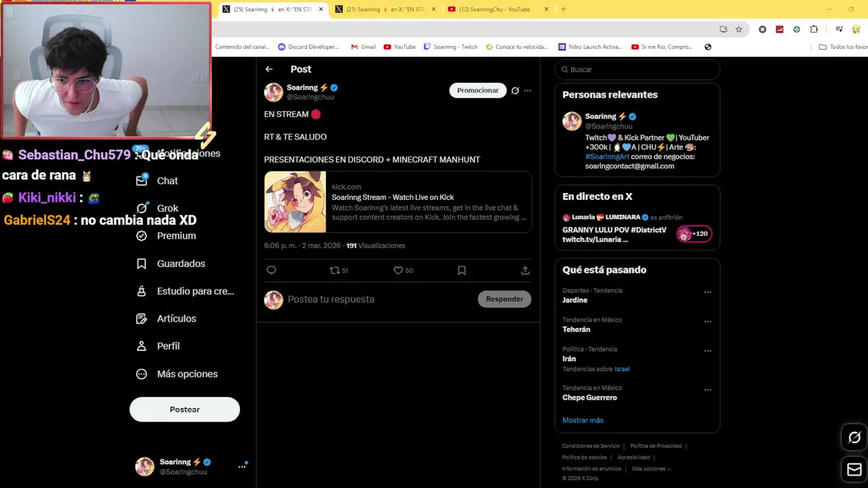868x488 pixels.
Task: Open the Chepe Guerrero trend
Action: pyautogui.click(x=589, y=398)
